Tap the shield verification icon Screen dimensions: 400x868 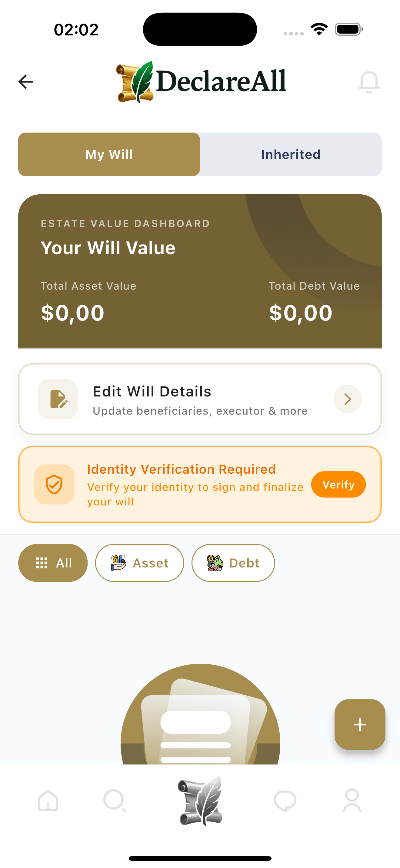tap(54, 485)
